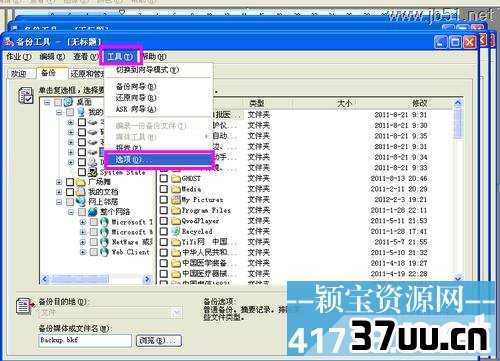
Task: Open the 帮助 menu
Action: 154,57
